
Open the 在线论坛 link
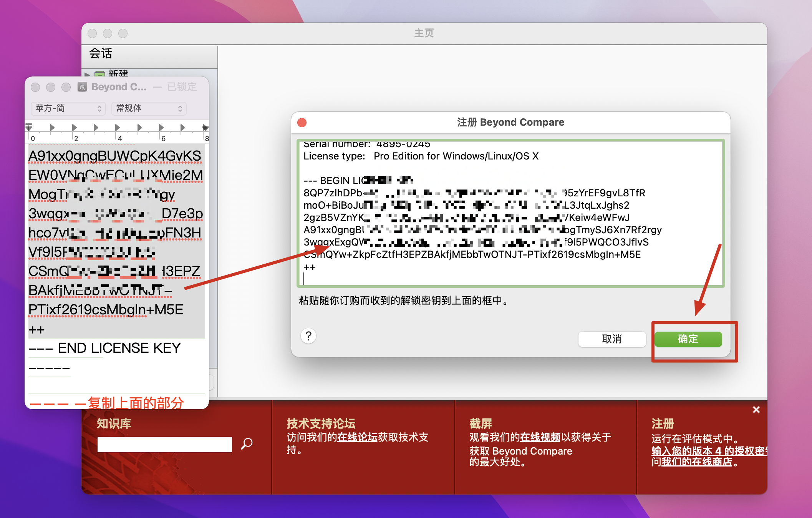point(357,437)
